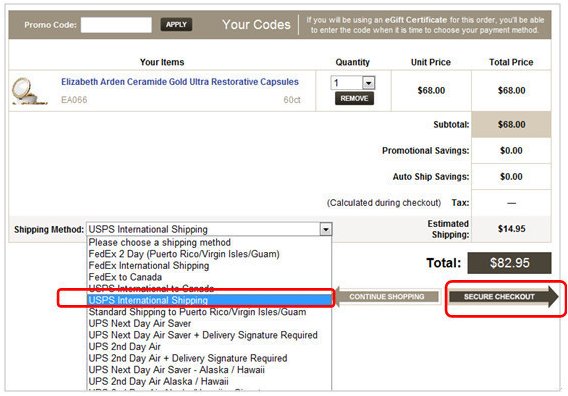Viewport: 568px width, 396px height.
Task: Choose Standard Shipping to Puerto Rico/Virgin Isles/Guam
Action: (209, 312)
